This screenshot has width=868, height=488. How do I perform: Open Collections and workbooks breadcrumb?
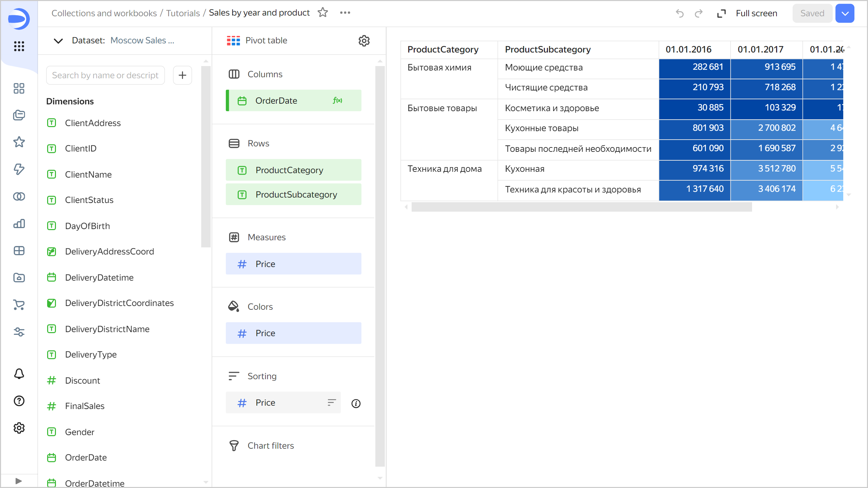point(104,13)
